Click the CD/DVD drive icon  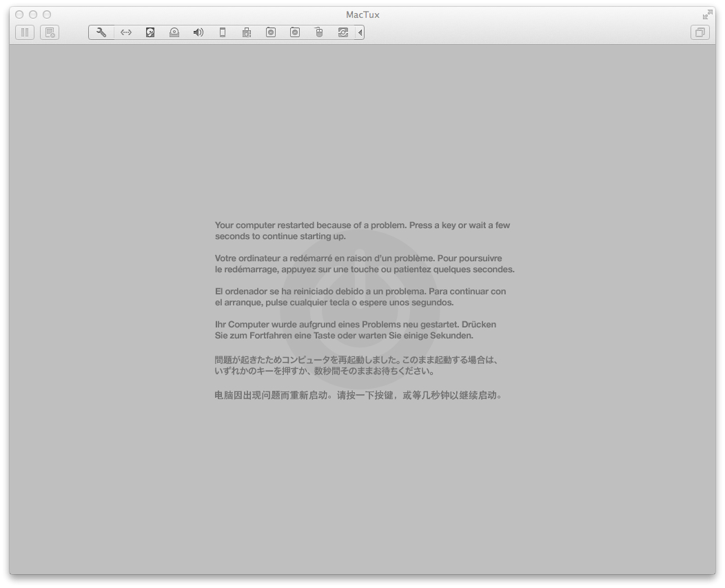coord(174,32)
